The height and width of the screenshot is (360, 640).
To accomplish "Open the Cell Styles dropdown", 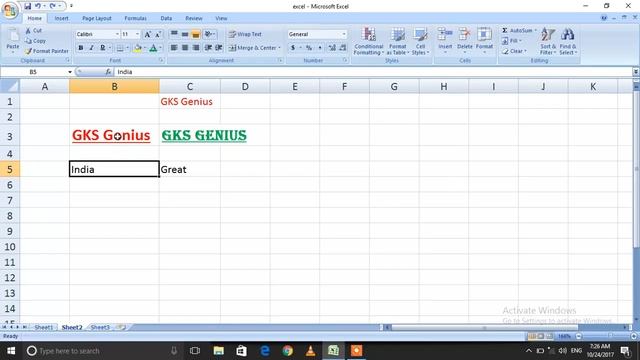I will tap(420, 41).
